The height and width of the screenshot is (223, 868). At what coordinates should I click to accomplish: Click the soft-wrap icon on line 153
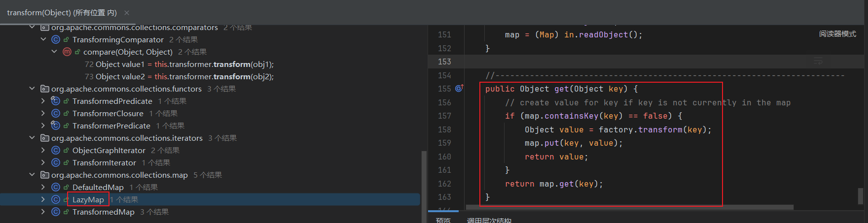click(x=818, y=62)
